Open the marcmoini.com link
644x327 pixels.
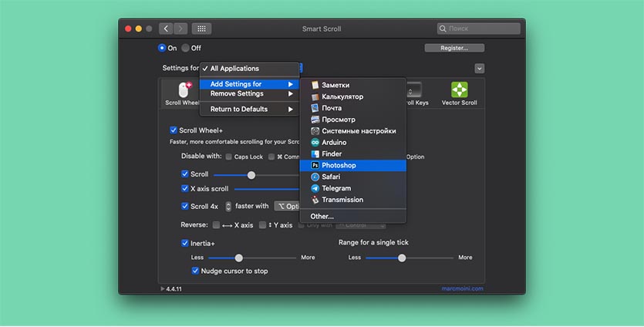461,288
